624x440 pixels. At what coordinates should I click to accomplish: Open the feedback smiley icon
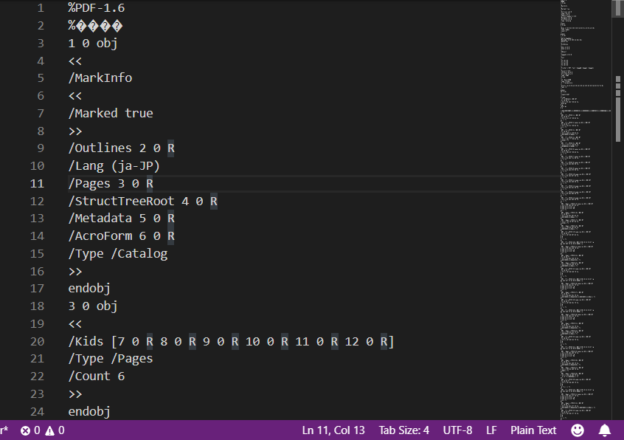(577, 430)
